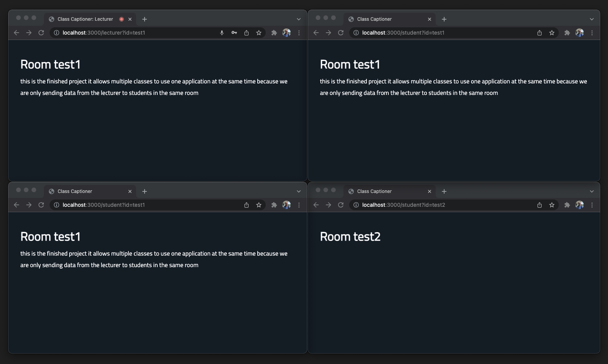Go forward in bottom-left student window

(29, 205)
